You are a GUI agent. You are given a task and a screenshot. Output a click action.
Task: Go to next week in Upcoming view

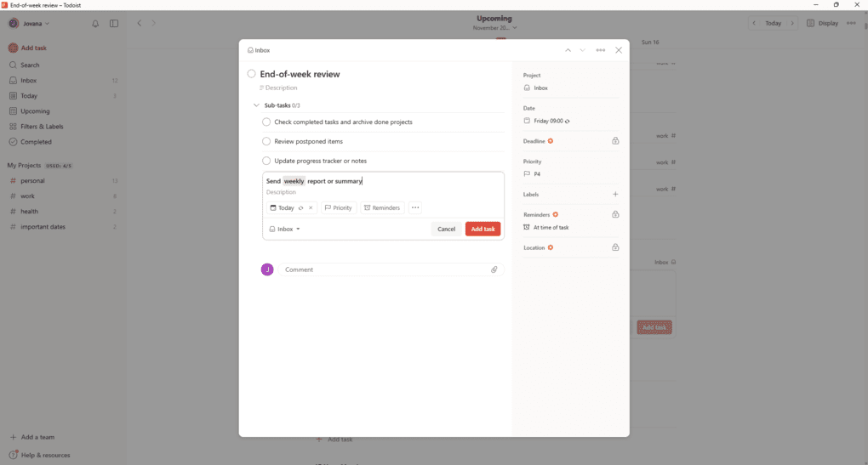tap(792, 23)
